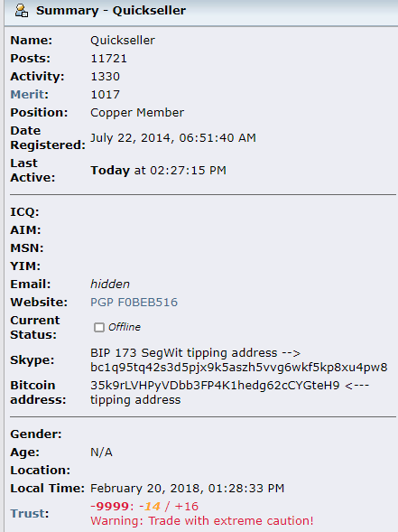Screen dimensions: 398x532
Task: Click the Local Time February 20, 2018 value
Action: (187, 489)
